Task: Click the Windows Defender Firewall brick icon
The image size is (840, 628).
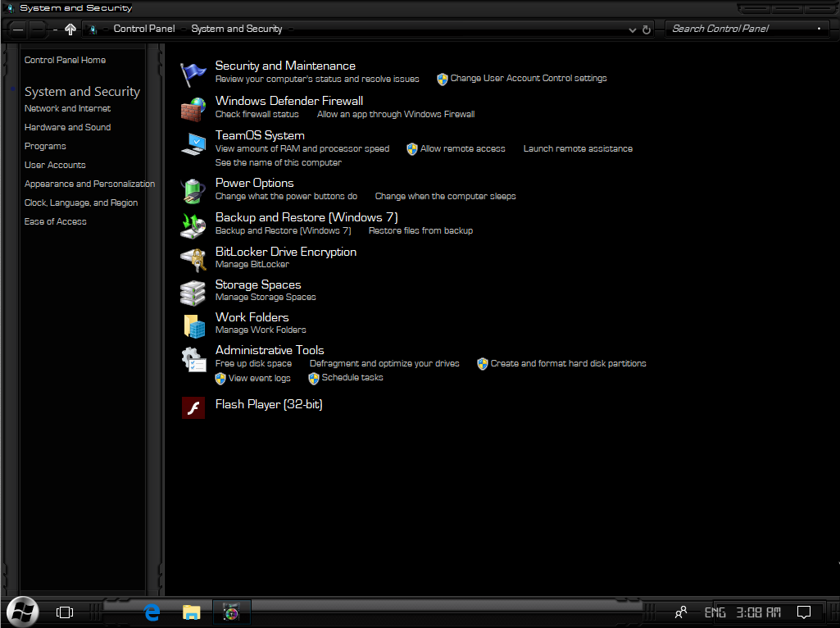Action: coord(193,109)
